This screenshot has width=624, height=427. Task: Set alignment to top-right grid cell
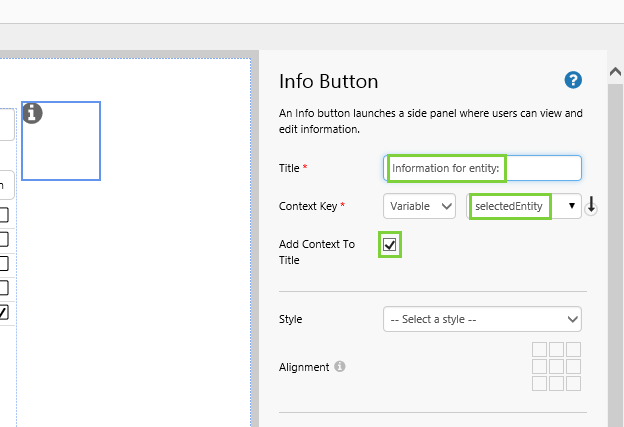(x=572, y=350)
